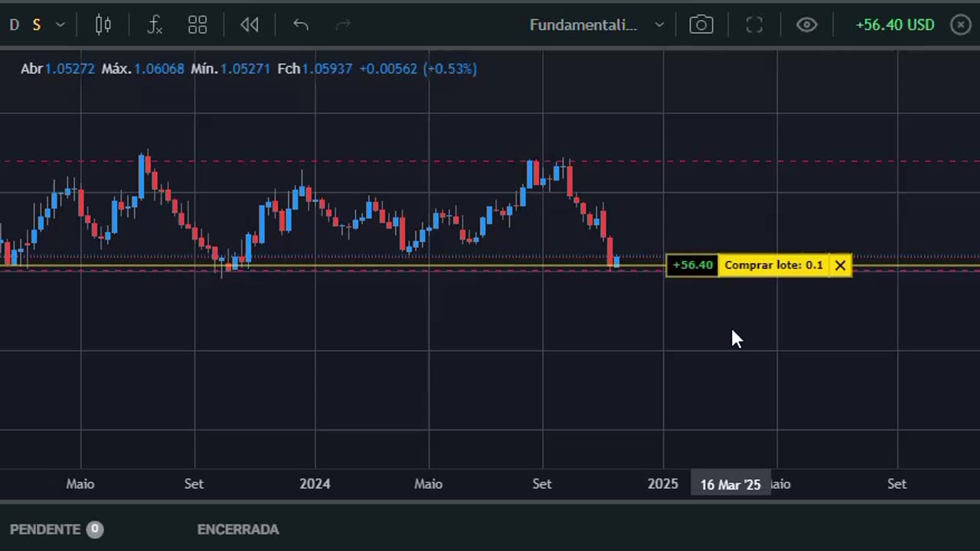The width and height of the screenshot is (980, 551).
Task: Expand the timeframe dropdown chevron
Action: 60,25
